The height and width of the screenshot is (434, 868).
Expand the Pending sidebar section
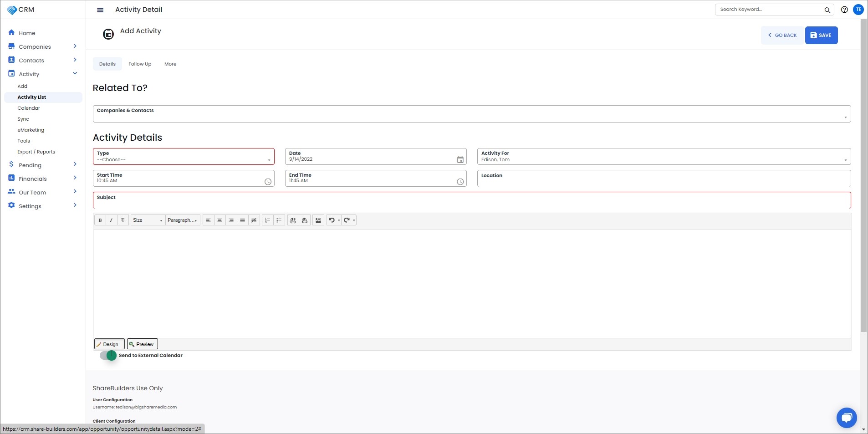click(75, 165)
